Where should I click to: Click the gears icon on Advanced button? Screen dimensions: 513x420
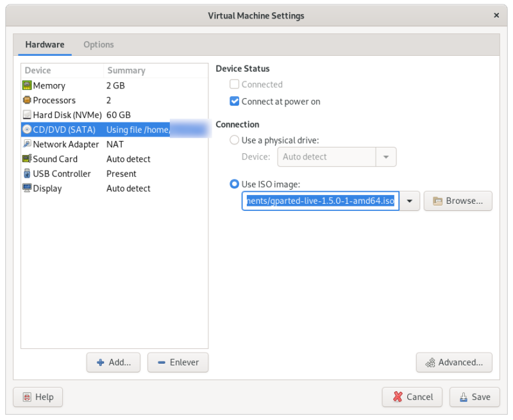point(430,362)
